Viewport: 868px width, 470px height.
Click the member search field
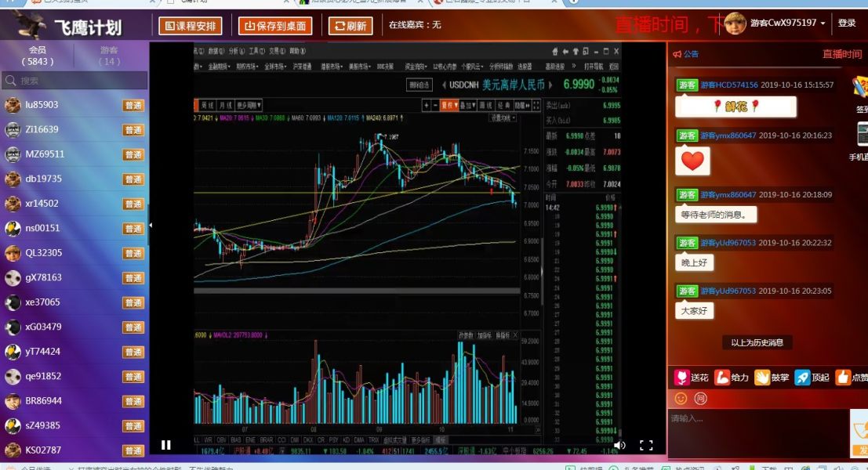point(74,80)
